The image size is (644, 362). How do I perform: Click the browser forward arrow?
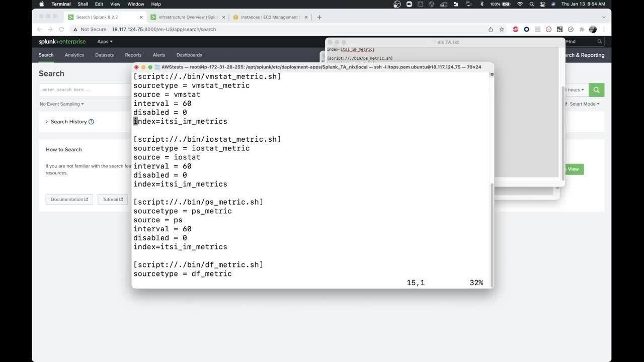50,29
